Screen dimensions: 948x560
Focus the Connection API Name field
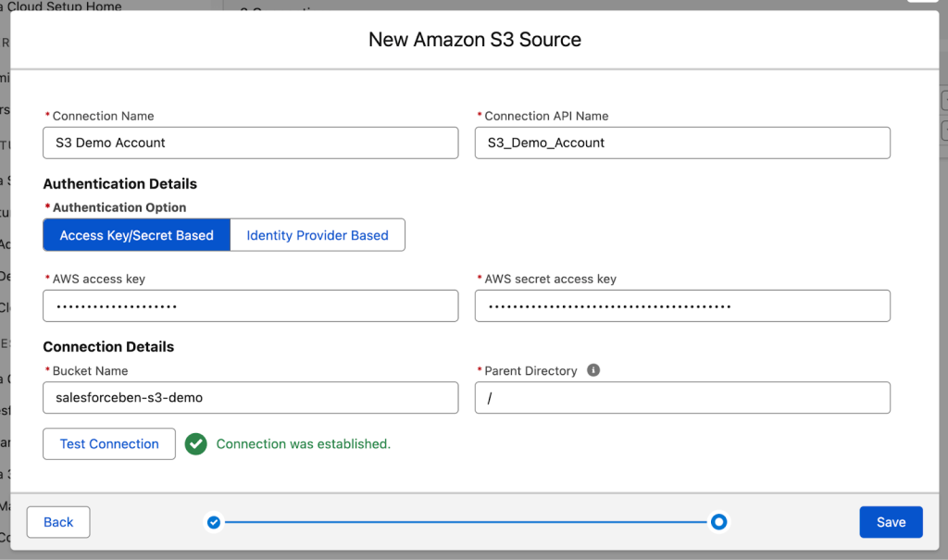coord(682,143)
